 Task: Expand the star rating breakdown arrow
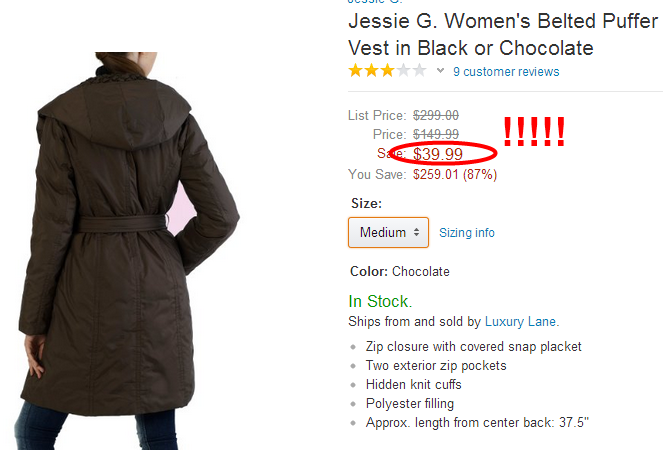pyautogui.click(x=440, y=71)
